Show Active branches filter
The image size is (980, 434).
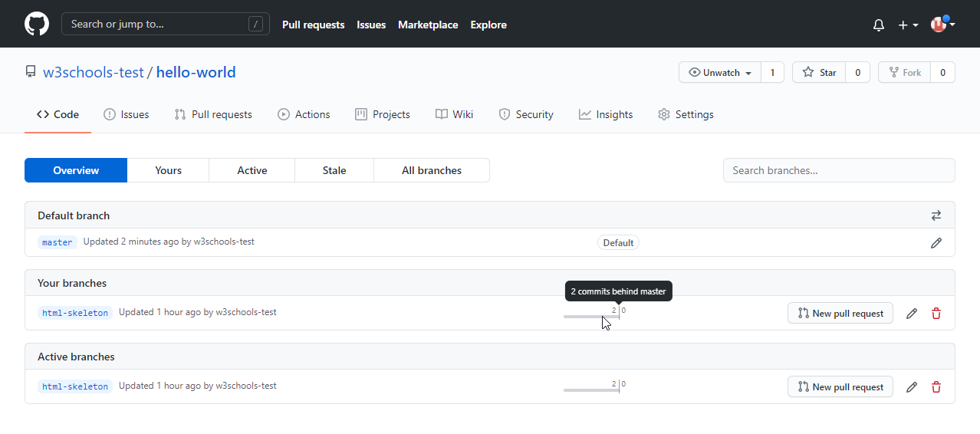[252, 170]
